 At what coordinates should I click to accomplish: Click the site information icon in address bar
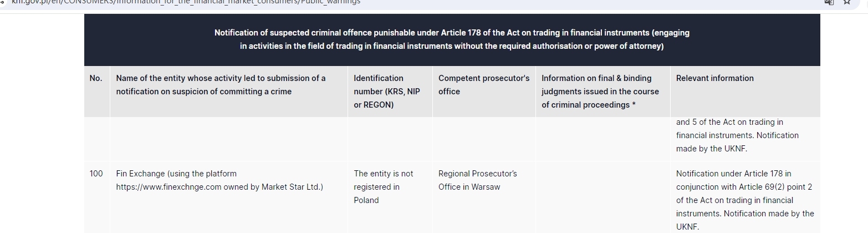[3, 2]
